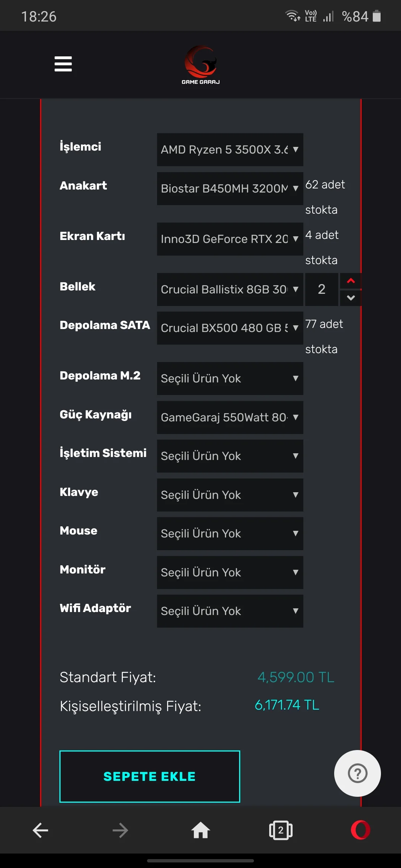The width and height of the screenshot is (401, 868).
Task: Decrease Bellek quantity with down arrow
Action: pos(351,298)
